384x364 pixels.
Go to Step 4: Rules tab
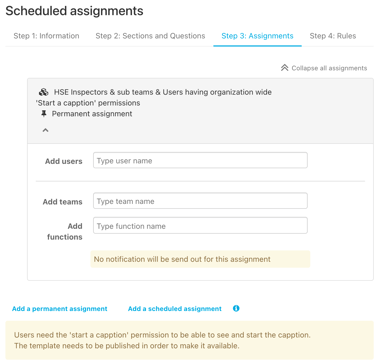coord(333,36)
